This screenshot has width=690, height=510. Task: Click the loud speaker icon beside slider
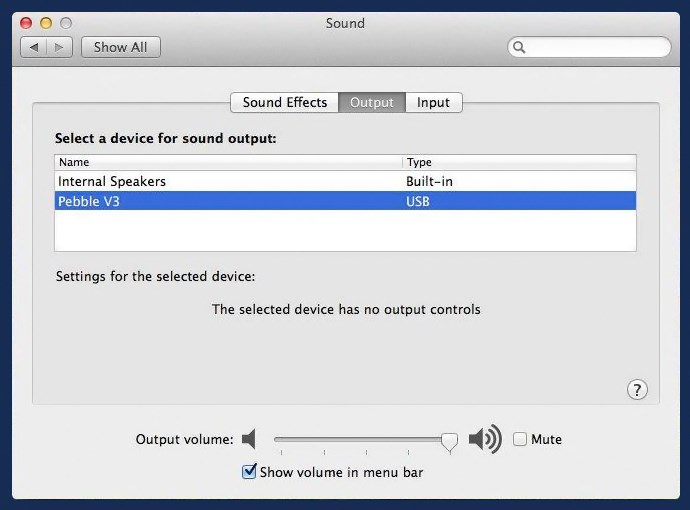coord(485,439)
